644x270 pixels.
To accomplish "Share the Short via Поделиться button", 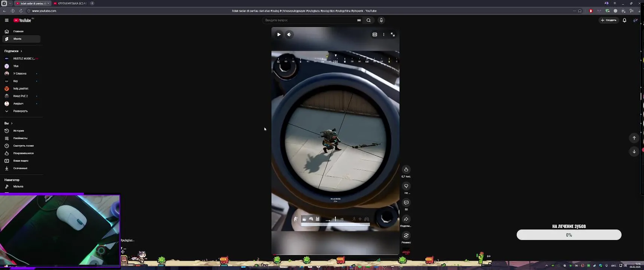I will pyautogui.click(x=406, y=219).
